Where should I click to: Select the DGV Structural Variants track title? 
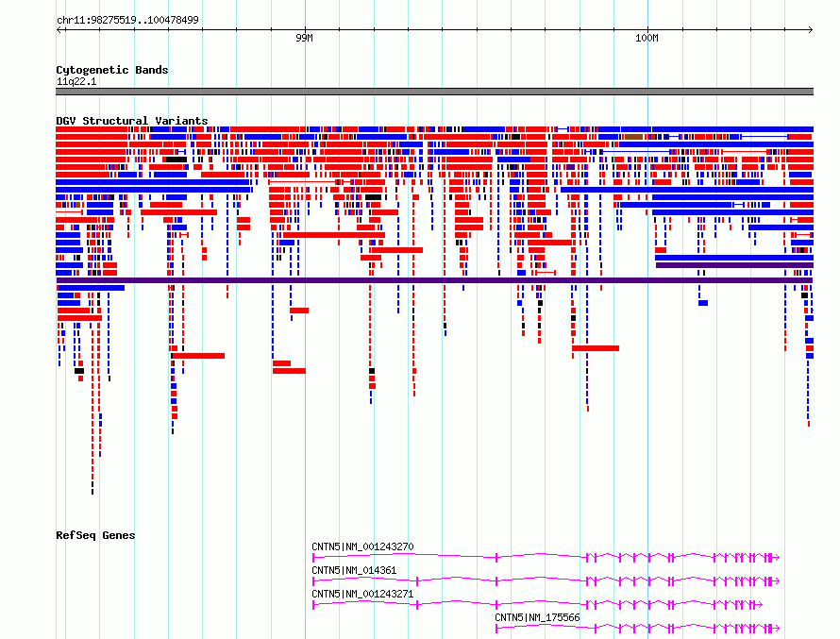coord(132,121)
